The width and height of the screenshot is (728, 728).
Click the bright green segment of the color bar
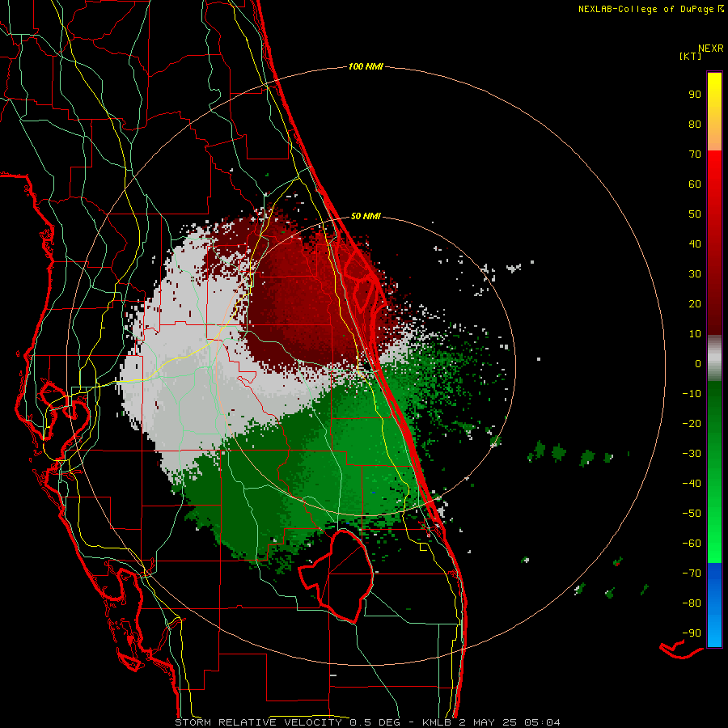(714, 534)
